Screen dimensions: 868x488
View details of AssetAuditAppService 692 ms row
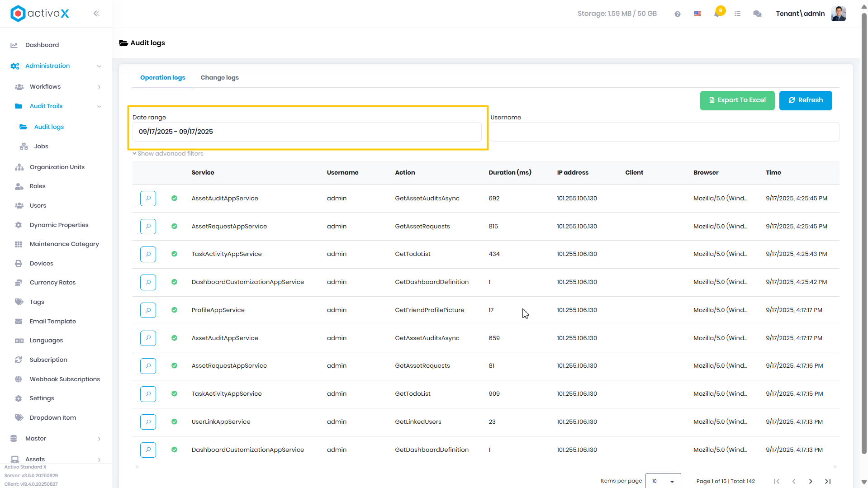148,199
